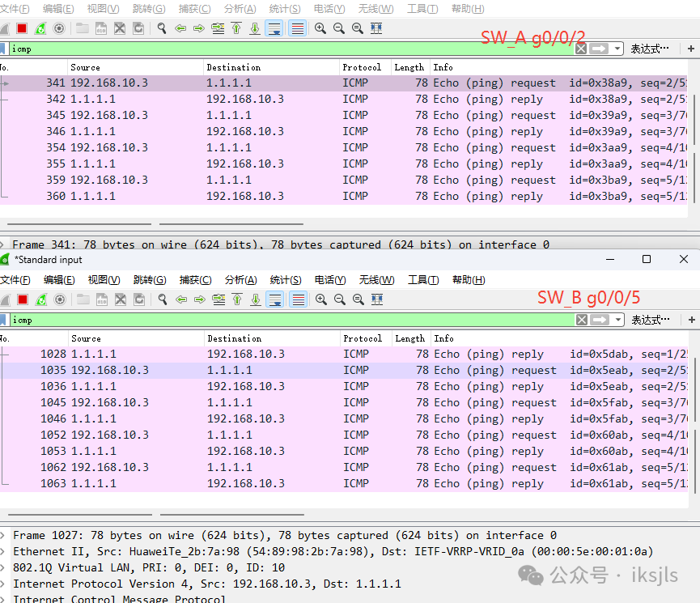Click the find packet magnifier in SW_A window
Screen dimensions: 700x603
[162, 28]
